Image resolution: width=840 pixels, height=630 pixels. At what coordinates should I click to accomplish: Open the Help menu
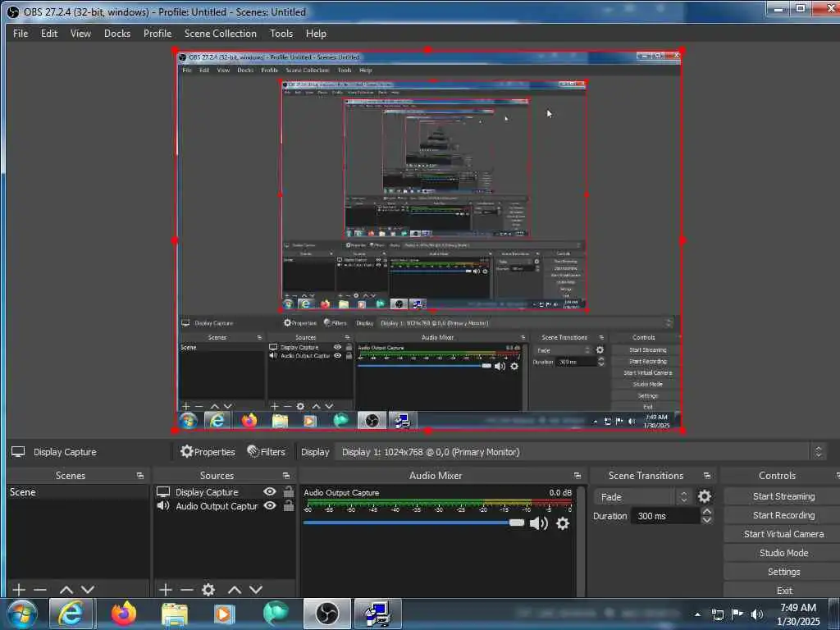pyautogui.click(x=316, y=33)
